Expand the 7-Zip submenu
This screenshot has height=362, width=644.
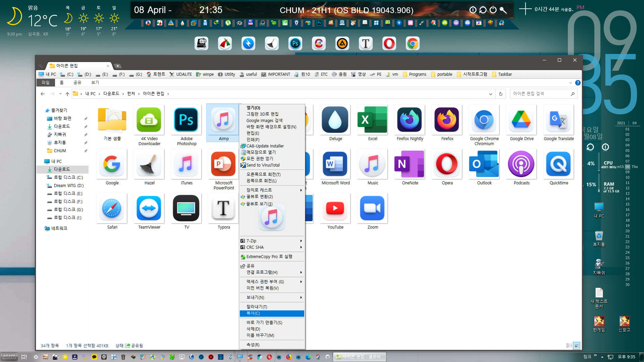272,241
